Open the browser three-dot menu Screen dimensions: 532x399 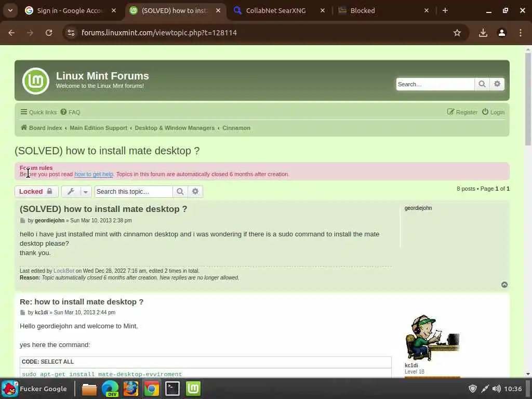521,33
